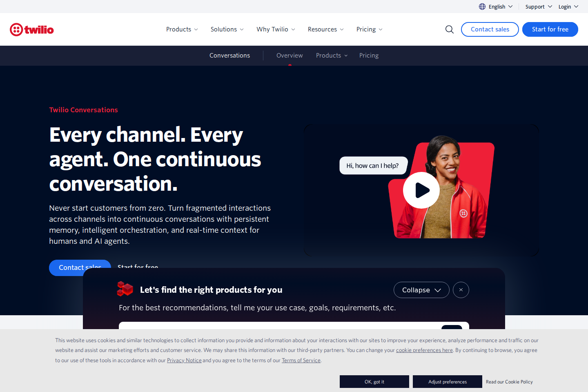Click the Conversations sub-navigation title

point(229,56)
